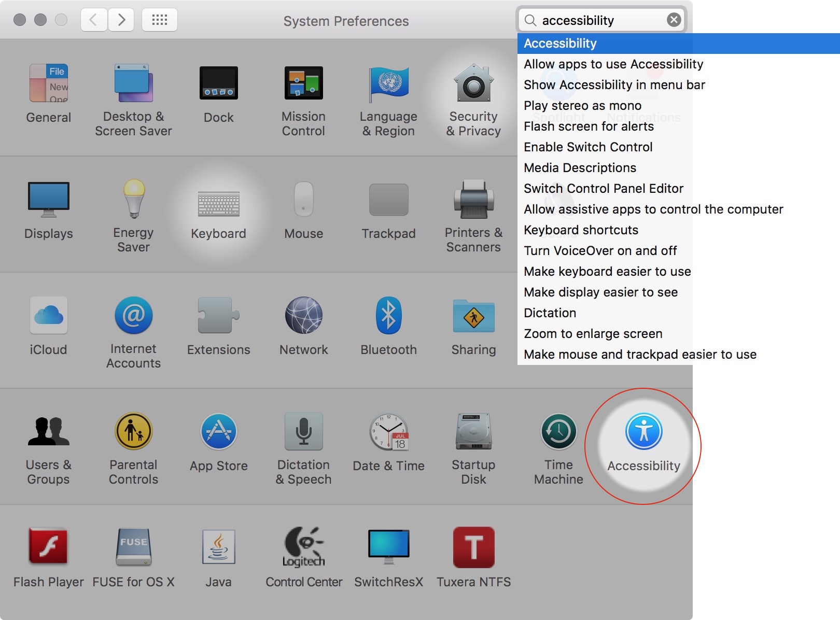Click the back navigation arrow
The width and height of the screenshot is (840, 620).
click(94, 20)
